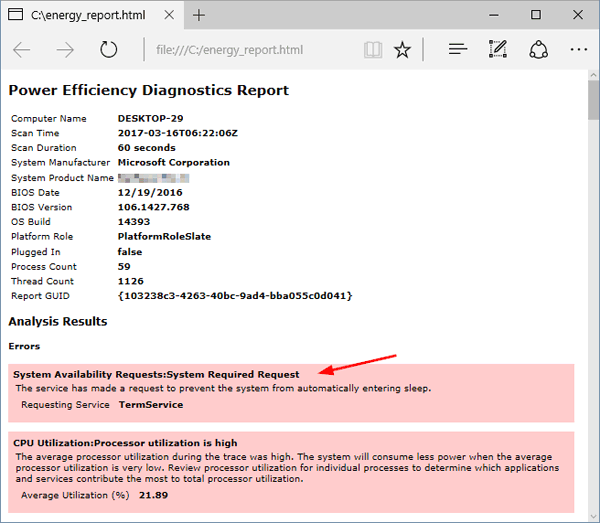Open the More actions ellipsis menu
Screen dimensions: 600x523
click(578, 50)
